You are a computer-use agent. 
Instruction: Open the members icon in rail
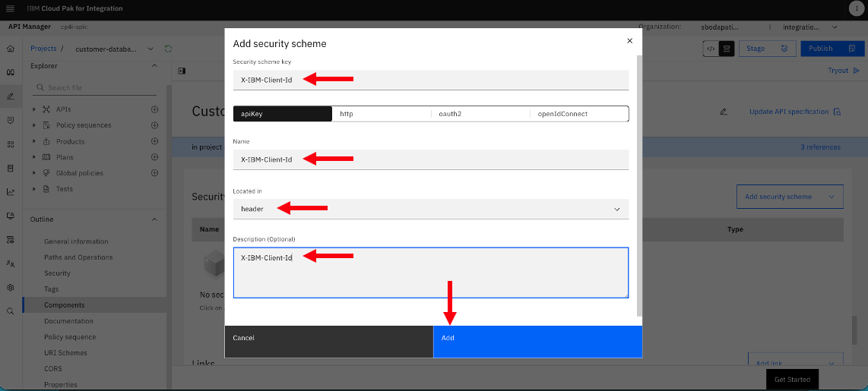10,263
